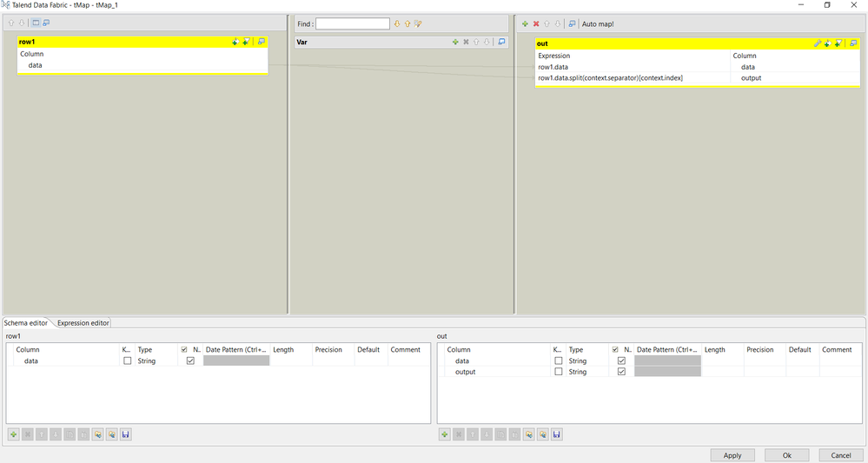This screenshot has width=868, height=463.
Task: Select the data column in the row1 input table
Action: coord(142,65)
